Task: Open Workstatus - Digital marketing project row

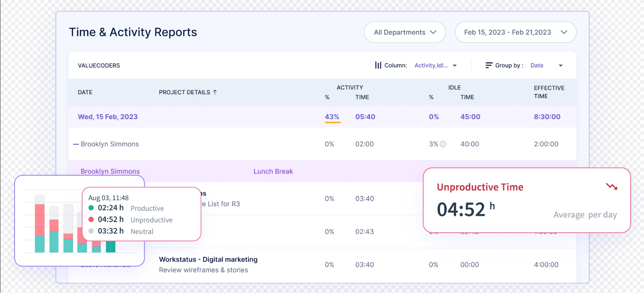Action: pos(208,260)
